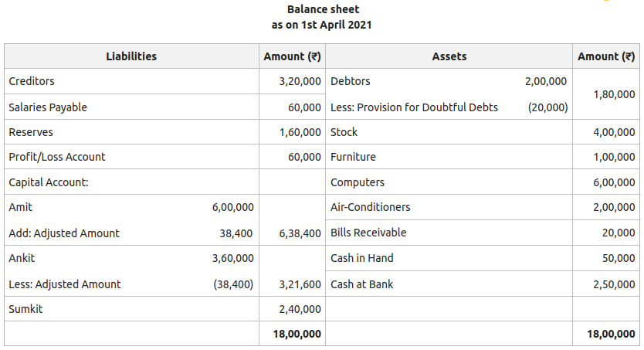Select the "Capital Account:" heading cell

coord(49,182)
